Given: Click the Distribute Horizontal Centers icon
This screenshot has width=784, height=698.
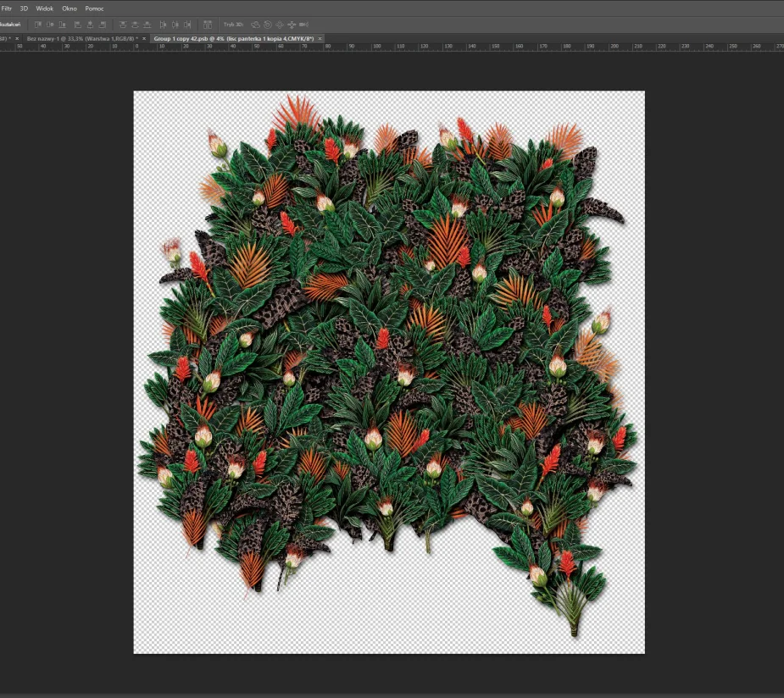Looking at the screenshot, I should click(175, 25).
